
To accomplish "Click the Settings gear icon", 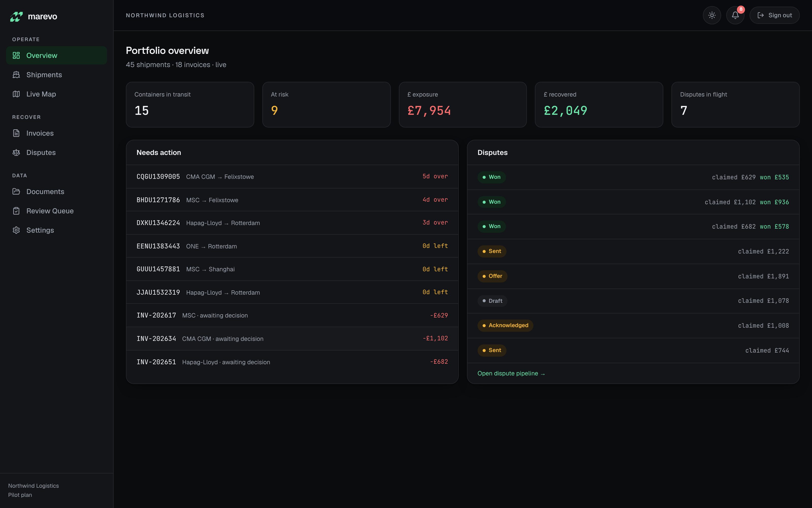I will click(x=16, y=230).
